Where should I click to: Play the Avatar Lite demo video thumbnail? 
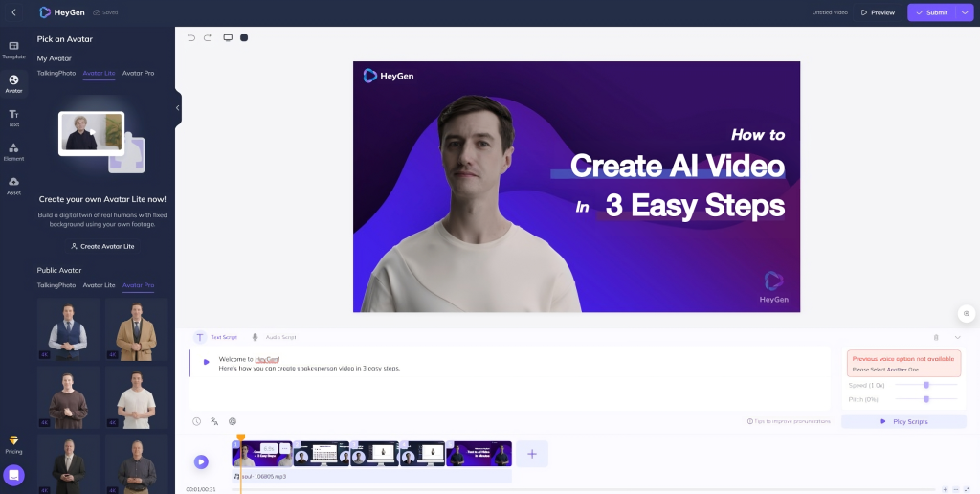pos(91,132)
